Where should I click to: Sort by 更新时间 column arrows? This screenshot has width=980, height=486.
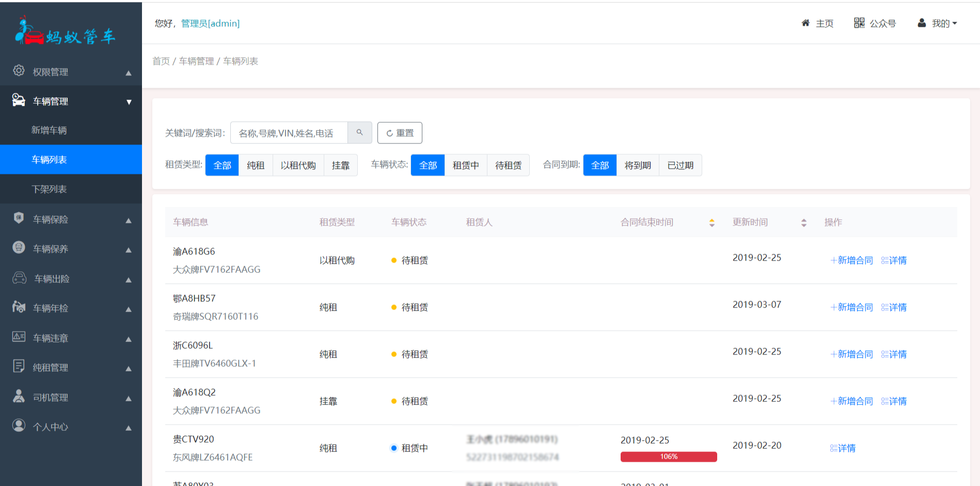click(804, 222)
